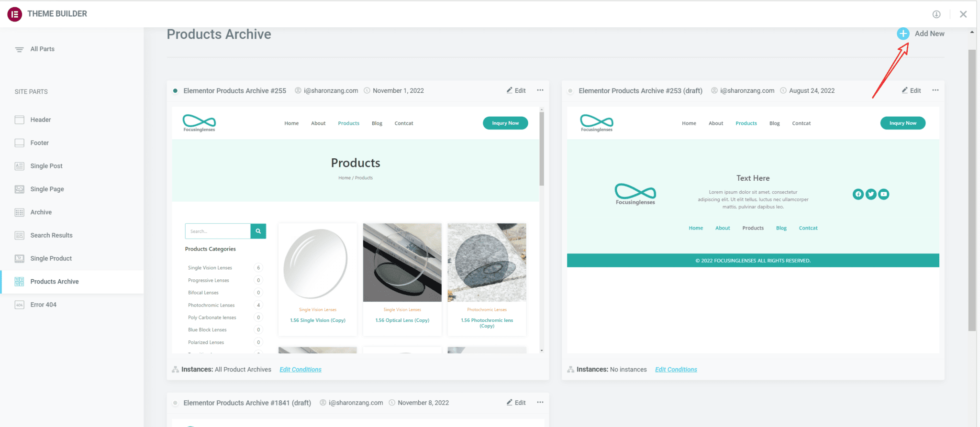Toggle status dot of Products Archive #255
This screenshot has width=980, height=427.
pyautogui.click(x=175, y=91)
